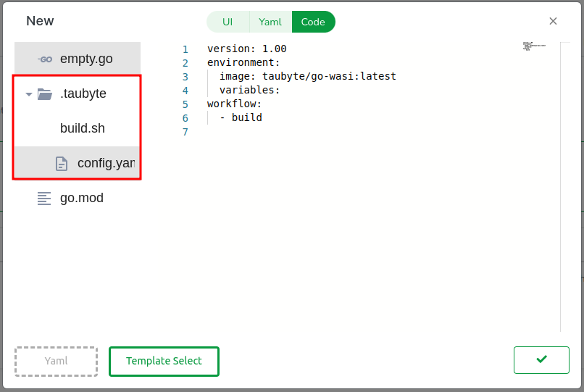584x392 pixels.
Task: Click the dashed Yaml button
Action: (56, 361)
